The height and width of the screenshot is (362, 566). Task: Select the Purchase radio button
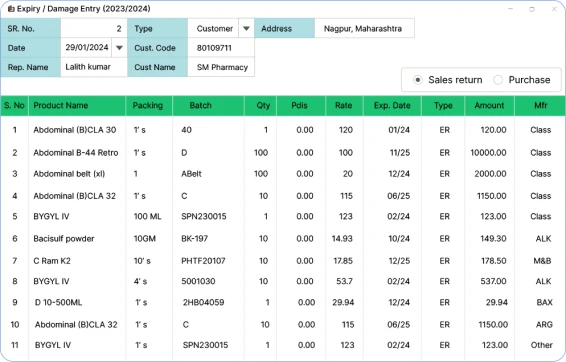[x=498, y=80]
